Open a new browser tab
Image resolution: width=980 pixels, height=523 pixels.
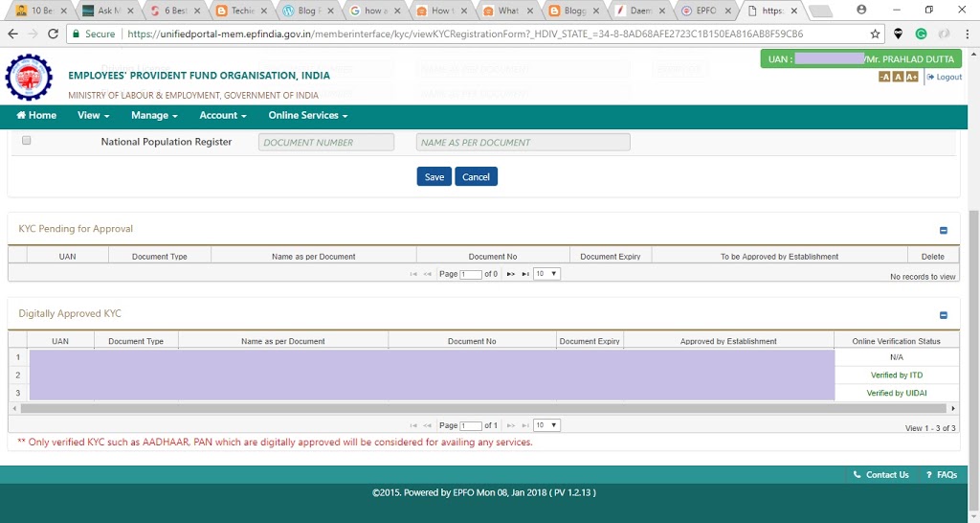[820, 11]
